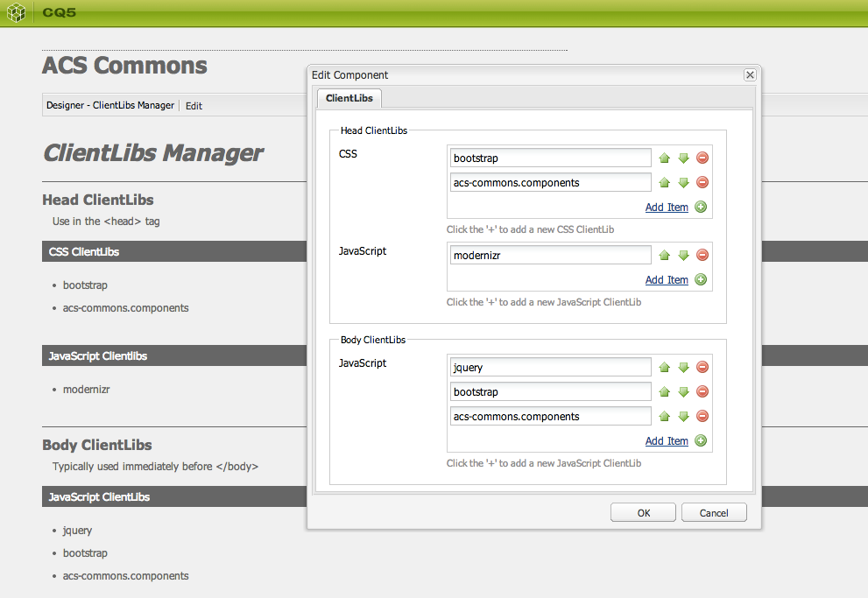Viewport: 868px width, 598px height.
Task: Move jquery item down in Body ClientLibs
Action: [x=684, y=368]
